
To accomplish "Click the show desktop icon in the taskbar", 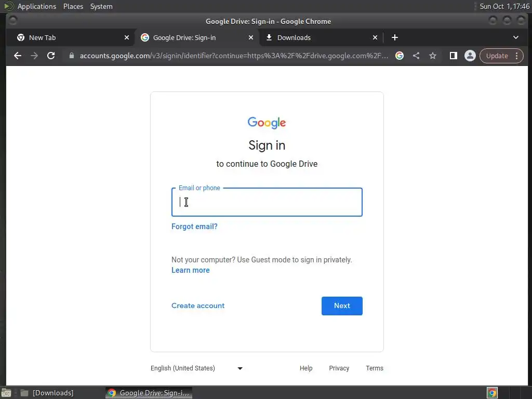I will 6,393.
